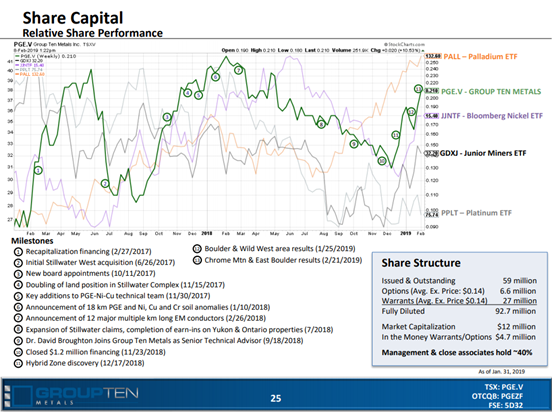Click the 'Milestones' heading
Image resolution: width=552 pixels, height=412 pixels.
point(32,241)
